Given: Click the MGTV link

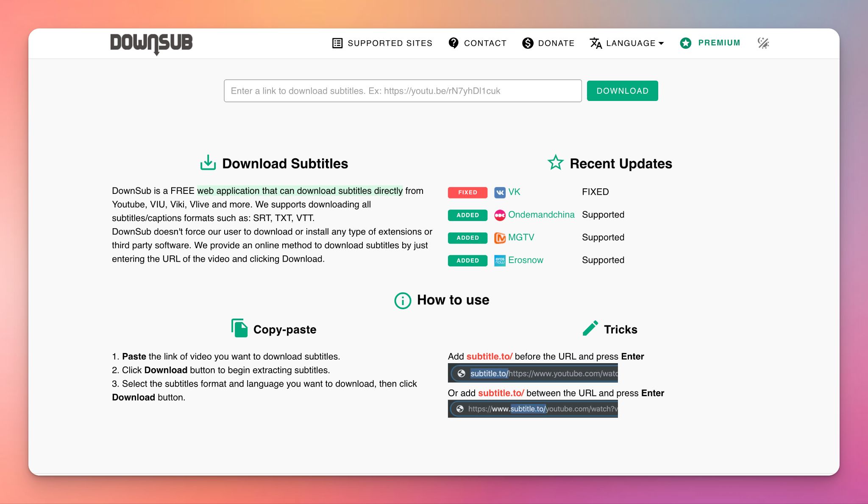Looking at the screenshot, I should [x=521, y=237].
